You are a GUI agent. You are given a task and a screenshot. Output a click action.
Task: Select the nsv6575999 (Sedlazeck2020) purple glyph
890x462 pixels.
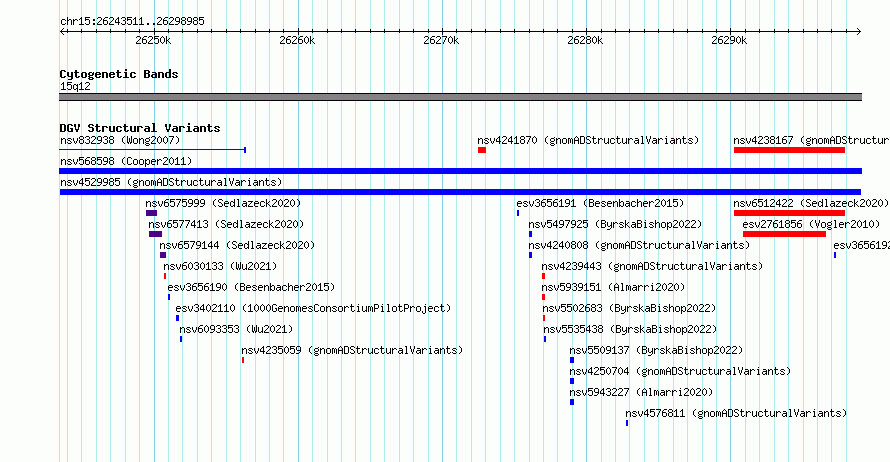(151, 213)
